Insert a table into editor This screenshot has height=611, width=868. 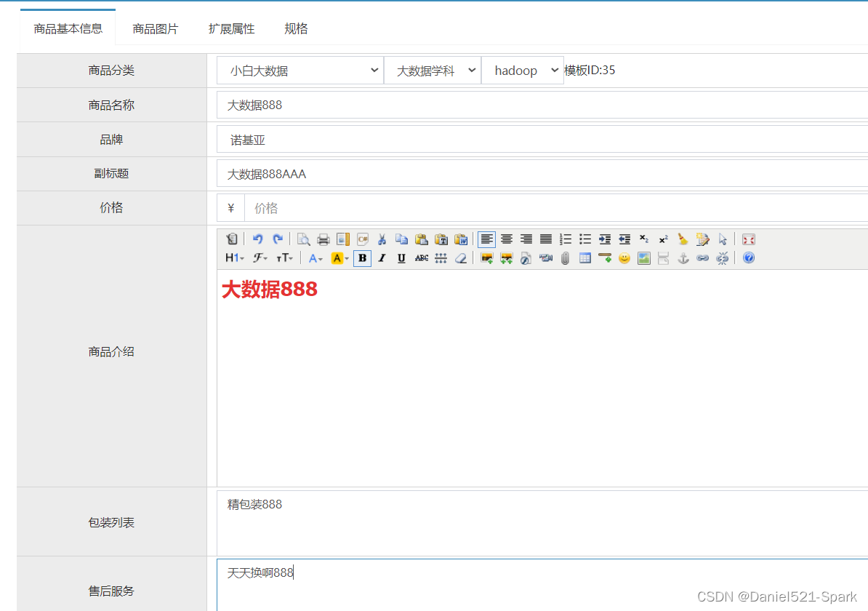(x=585, y=257)
